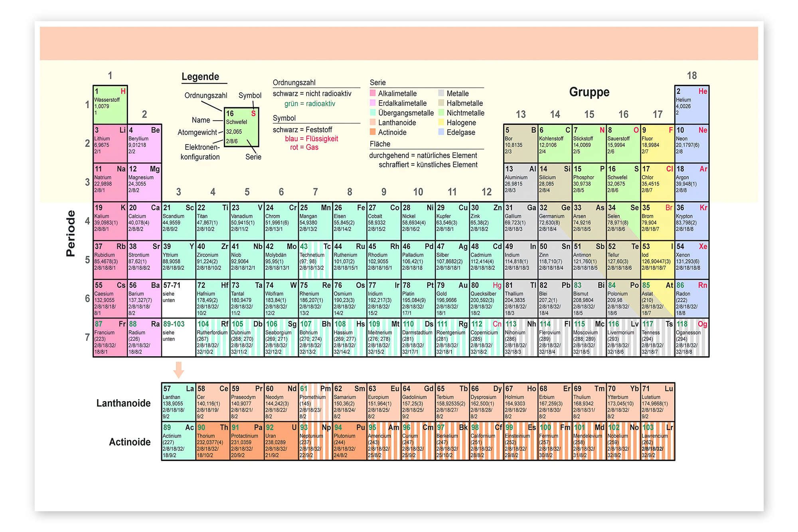Viewport: 798px width, 532px height.
Task: Select the "Actinoide" row label beside Actinium
Action: pos(130,442)
